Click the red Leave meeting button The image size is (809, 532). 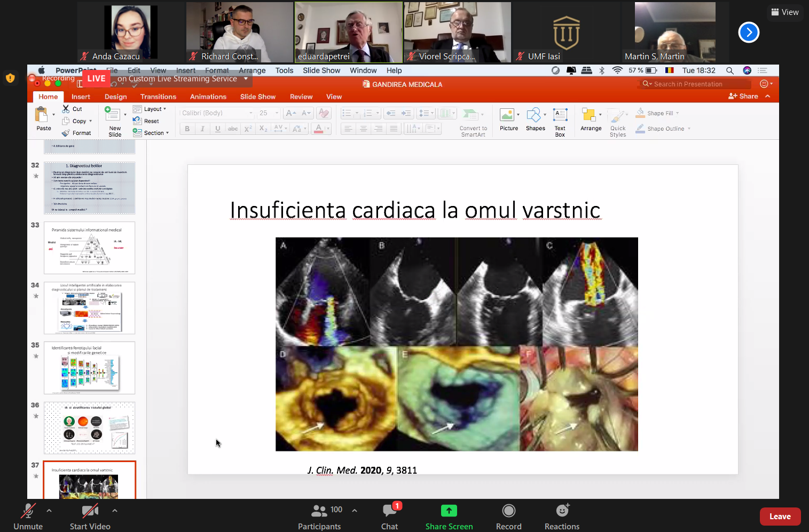780,517
